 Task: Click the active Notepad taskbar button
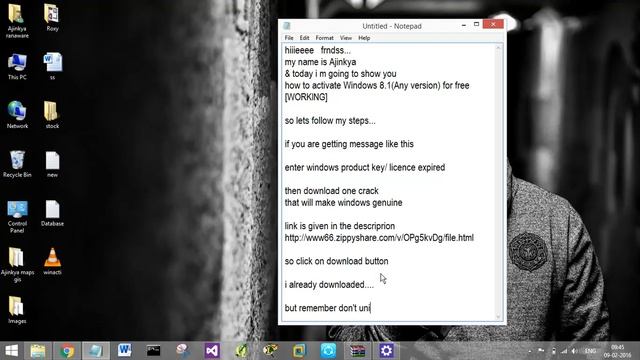(x=96, y=351)
